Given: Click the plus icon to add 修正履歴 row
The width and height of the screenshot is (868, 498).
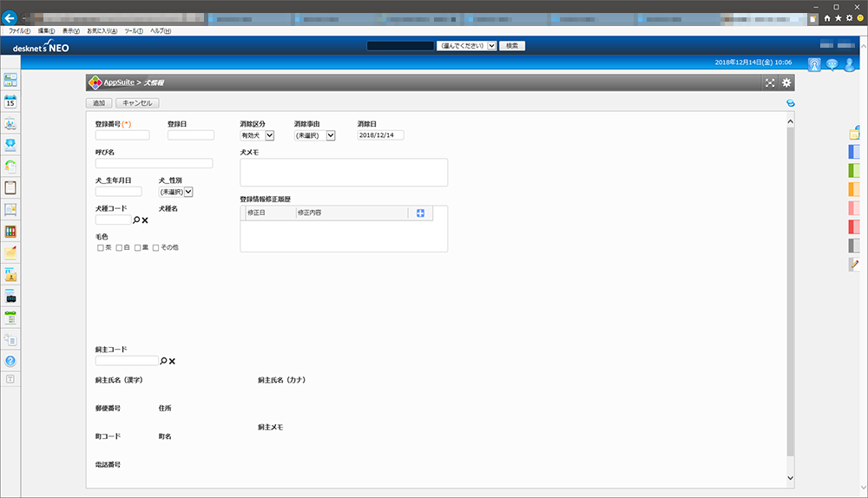Looking at the screenshot, I should tap(421, 213).
